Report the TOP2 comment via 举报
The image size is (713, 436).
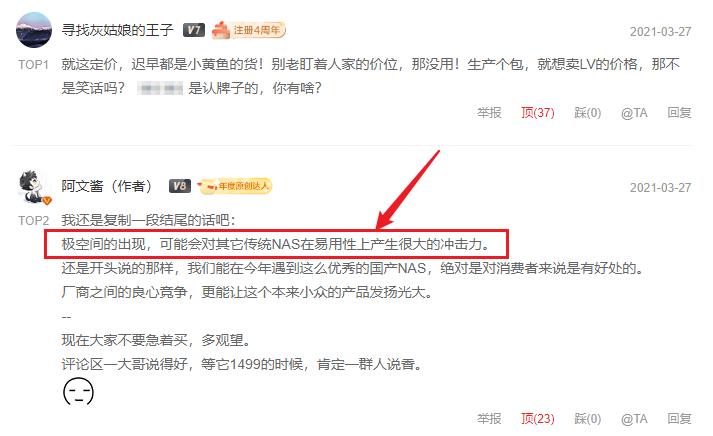coord(489,418)
